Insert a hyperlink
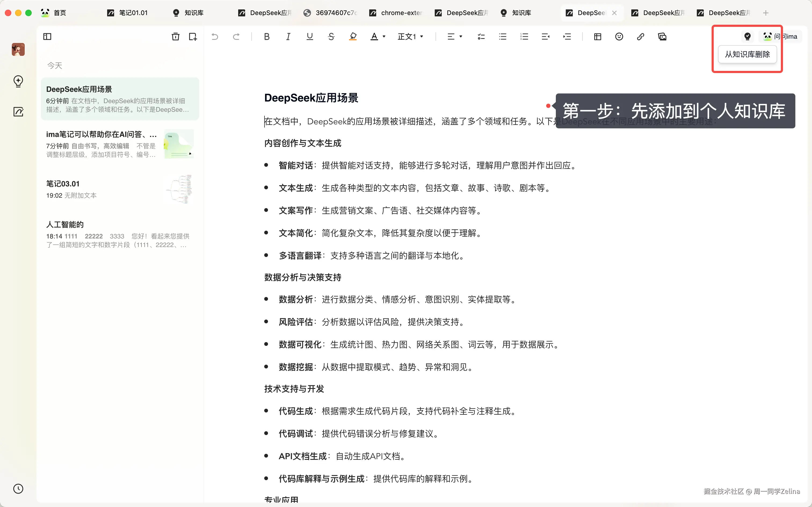The image size is (812, 507). (641, 37)
